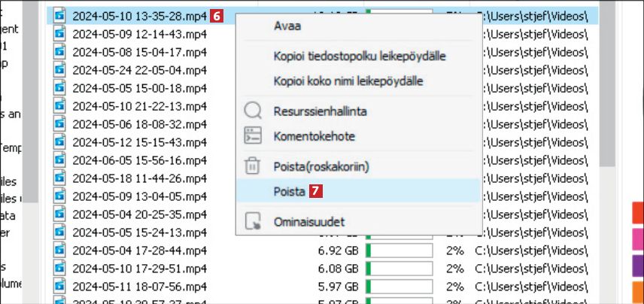
Task: Select Avaa in the context menu
Action: pyautogui.click(x=287, y=26)
